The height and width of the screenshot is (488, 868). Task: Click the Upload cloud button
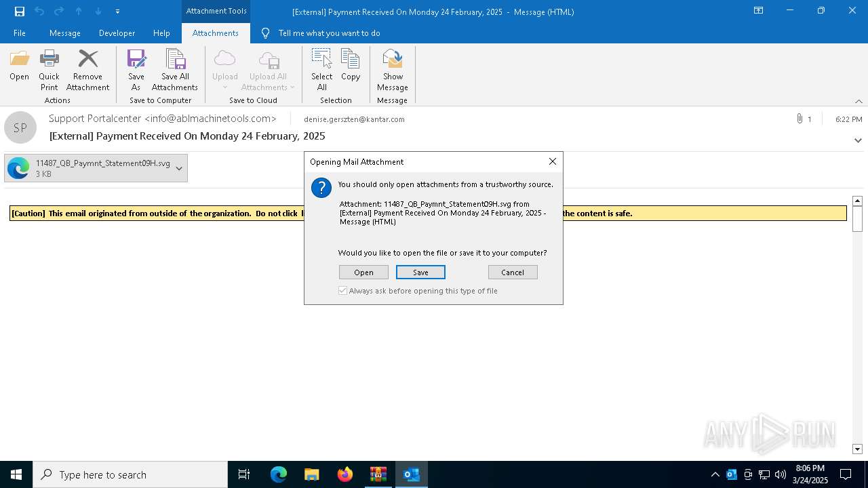(224, 70)
